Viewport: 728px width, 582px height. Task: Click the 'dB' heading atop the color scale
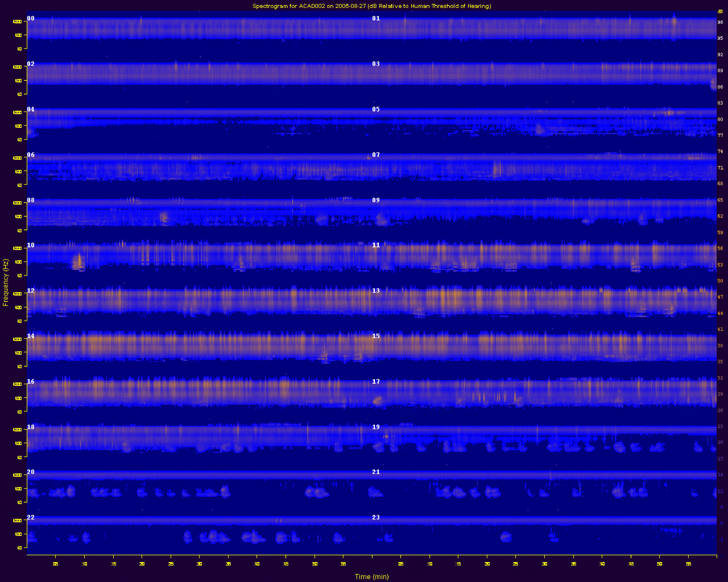tap(720, 11)
